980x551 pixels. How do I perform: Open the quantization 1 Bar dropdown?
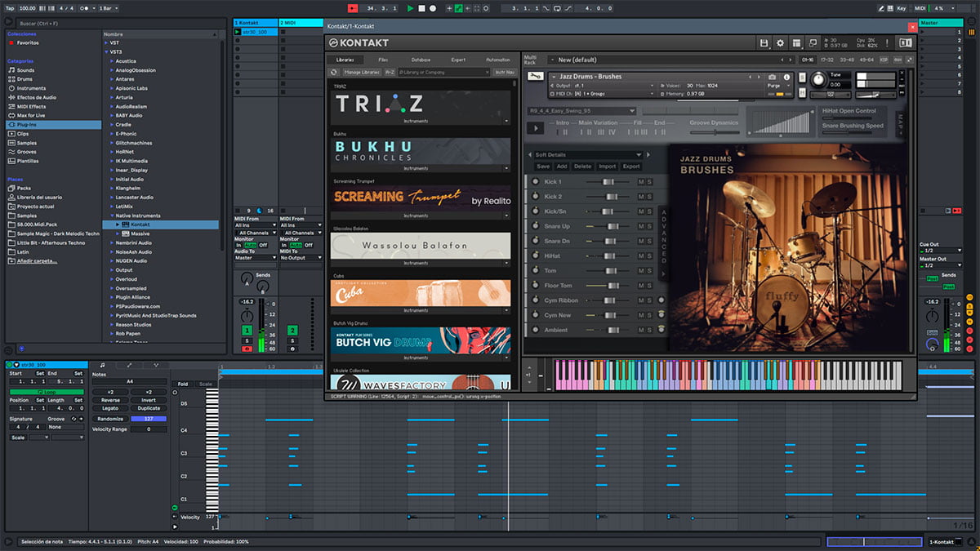tap(107, 8)
